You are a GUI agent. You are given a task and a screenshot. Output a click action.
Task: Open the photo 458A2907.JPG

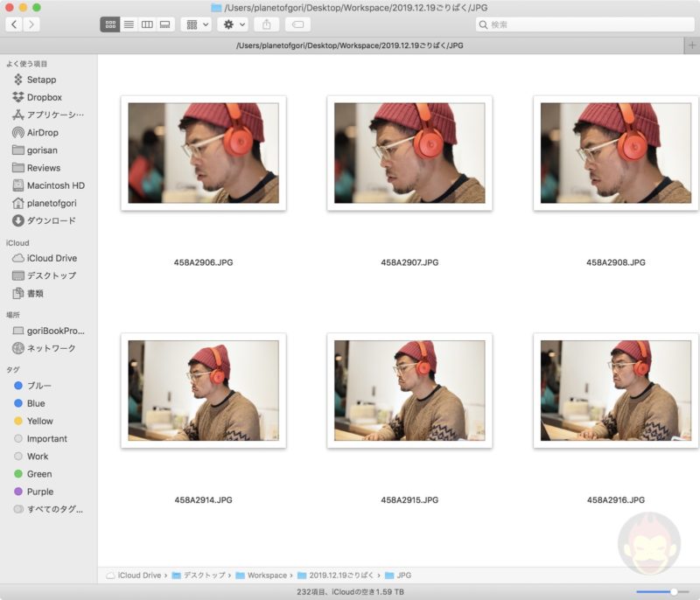[x=410, y=155]
